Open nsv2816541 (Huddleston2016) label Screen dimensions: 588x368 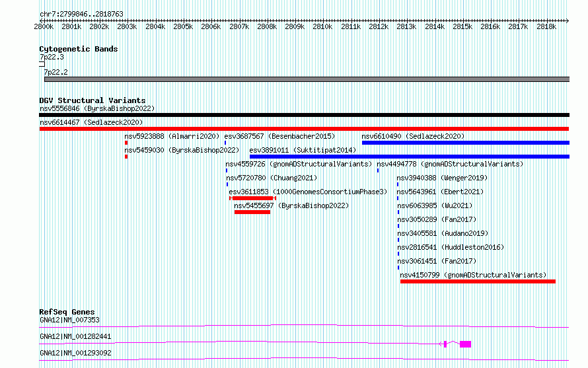point(451,247)
